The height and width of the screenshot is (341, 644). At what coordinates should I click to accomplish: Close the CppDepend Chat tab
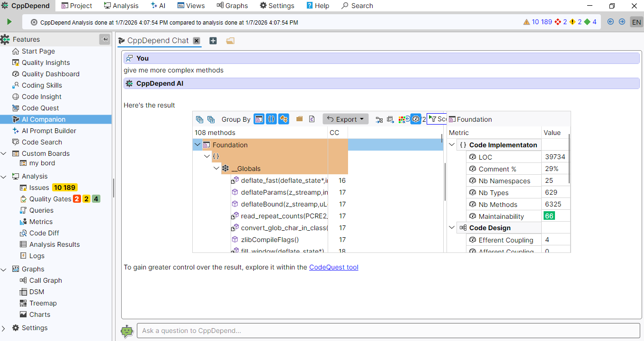click(x=197, y=41)
